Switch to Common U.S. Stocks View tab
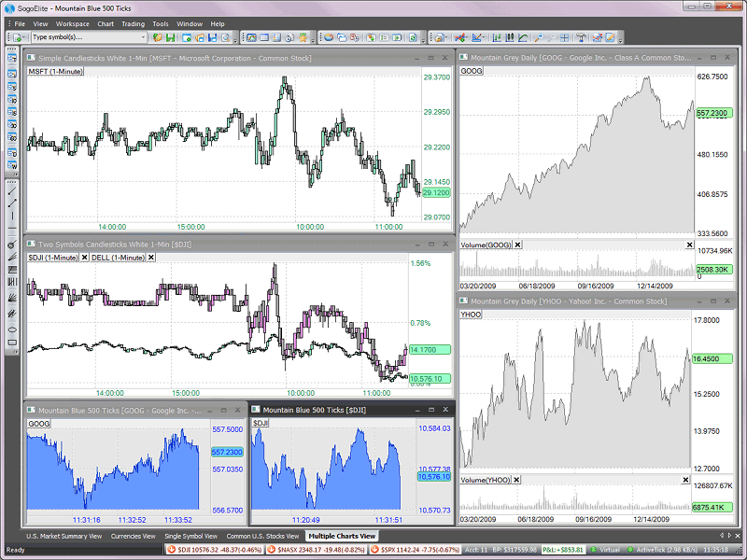747x560 pixels. click(262, 536)
